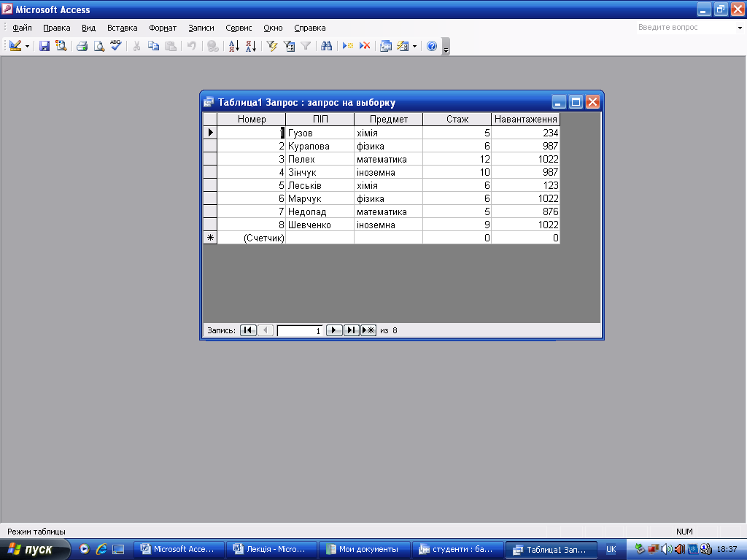Select the Стаж column header
Screen dimensions: 747x560
pos(457,119)
